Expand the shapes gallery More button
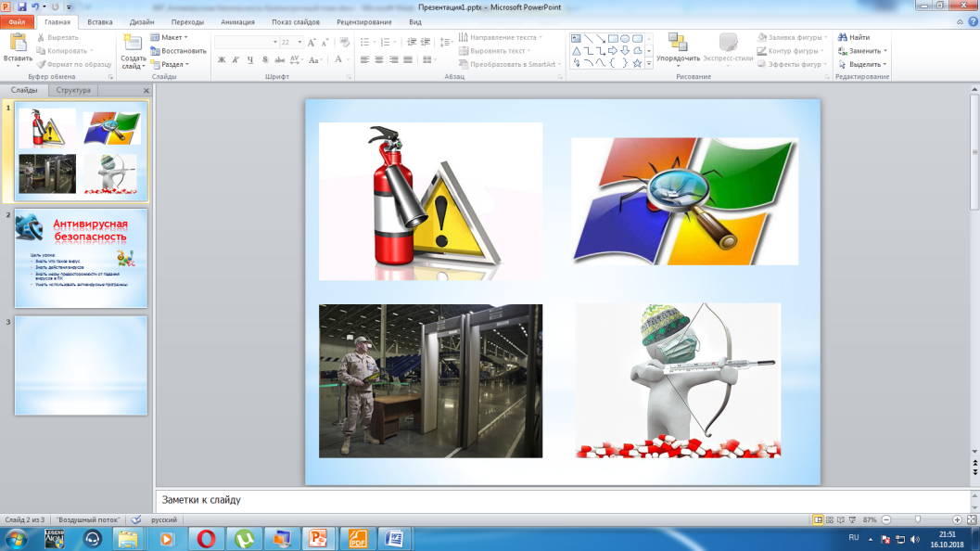980x551 pixels. point(649,63)
